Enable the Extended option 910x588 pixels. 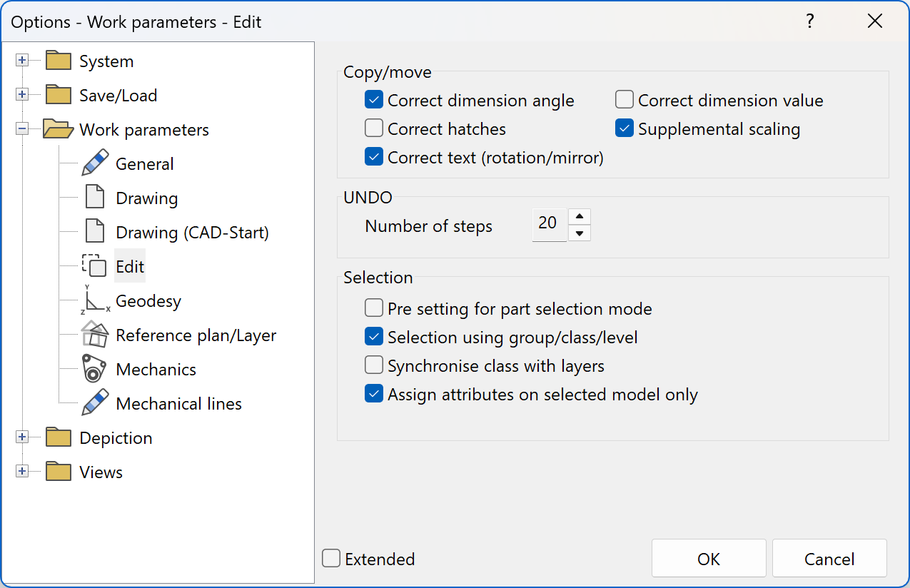click(x=330, y=559)
